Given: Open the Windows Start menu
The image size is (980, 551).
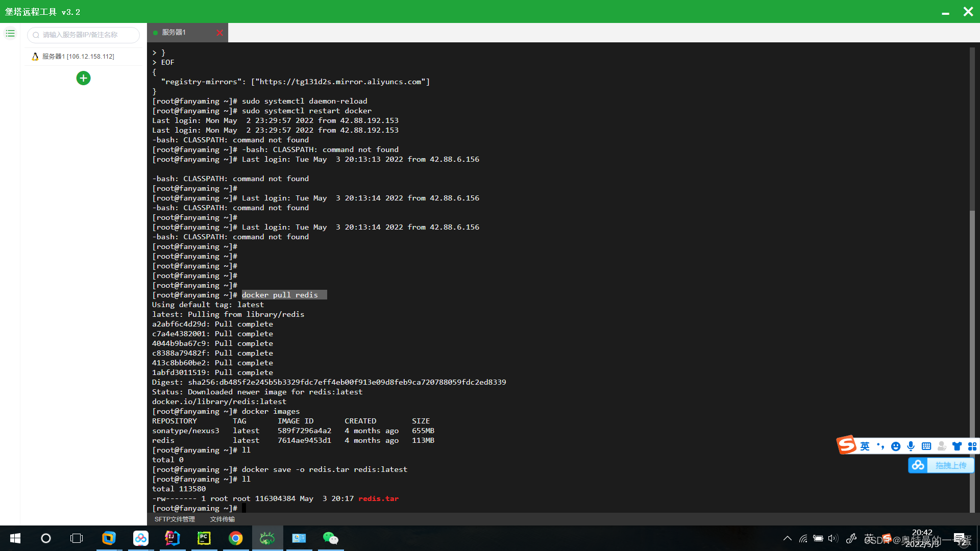Looking at the screenshot, I should 15,538.
